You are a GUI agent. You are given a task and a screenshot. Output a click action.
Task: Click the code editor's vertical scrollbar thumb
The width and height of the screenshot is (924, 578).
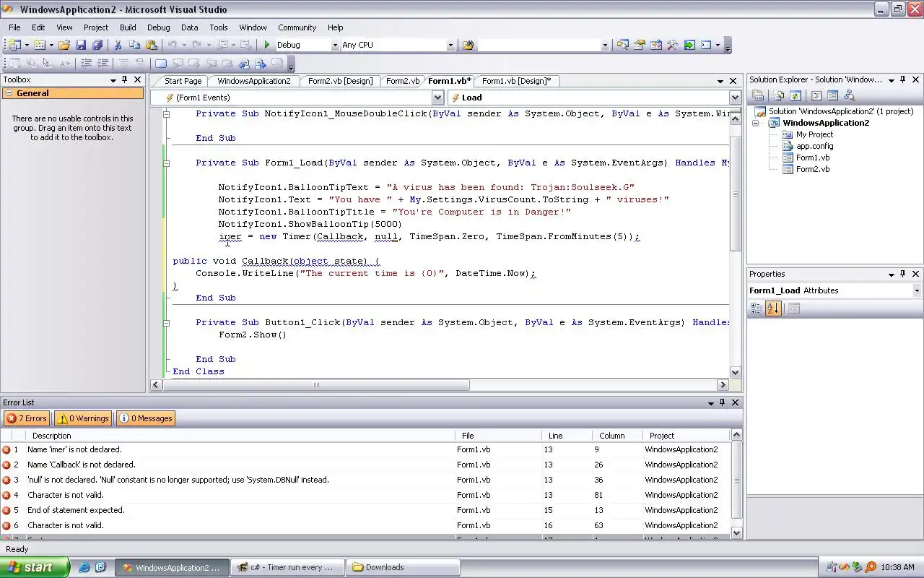pos(736,194)
